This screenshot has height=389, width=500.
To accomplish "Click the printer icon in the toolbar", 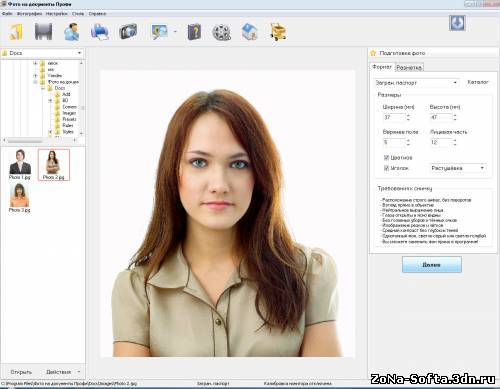I will (x=100, y=32).
